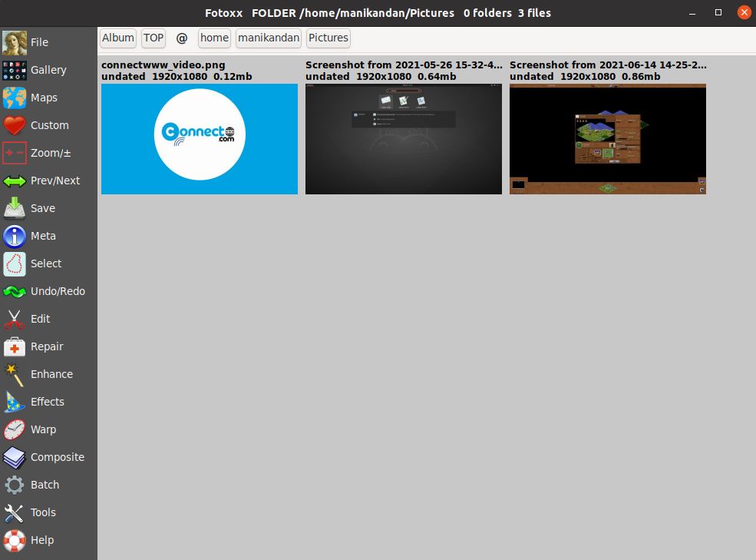Click the Edit scissors icon
Viewport: 756px width, 560px height.
(15, 319)
